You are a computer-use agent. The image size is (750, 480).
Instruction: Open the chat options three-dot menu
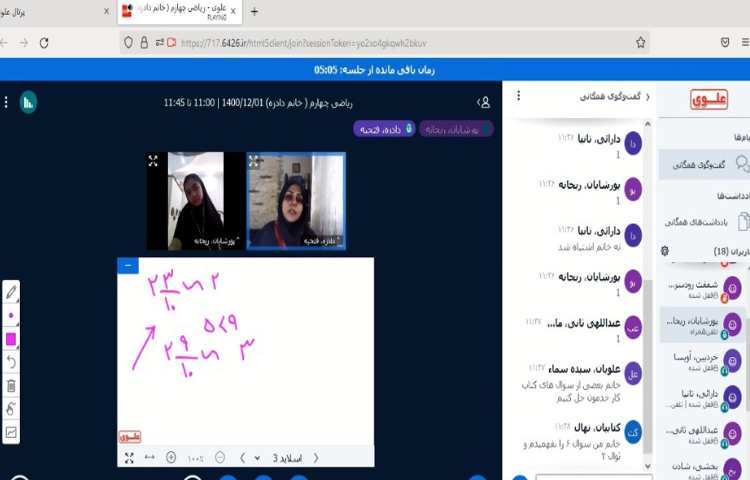point(518,96)
